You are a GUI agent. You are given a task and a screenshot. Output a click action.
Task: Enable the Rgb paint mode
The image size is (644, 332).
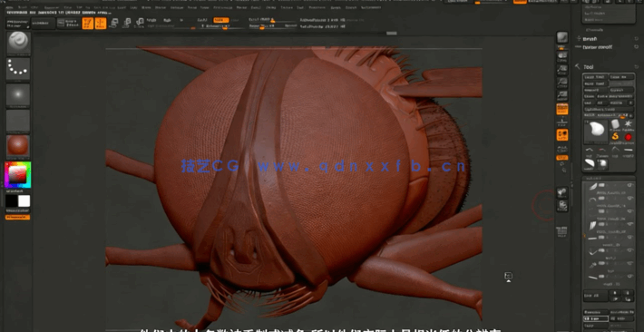[x=167, y=20]
